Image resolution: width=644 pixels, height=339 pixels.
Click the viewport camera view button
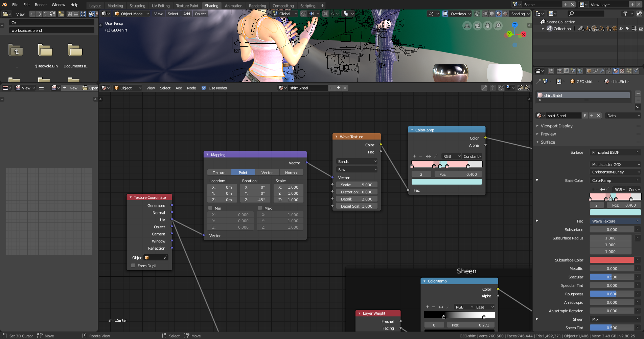(477, 26)
